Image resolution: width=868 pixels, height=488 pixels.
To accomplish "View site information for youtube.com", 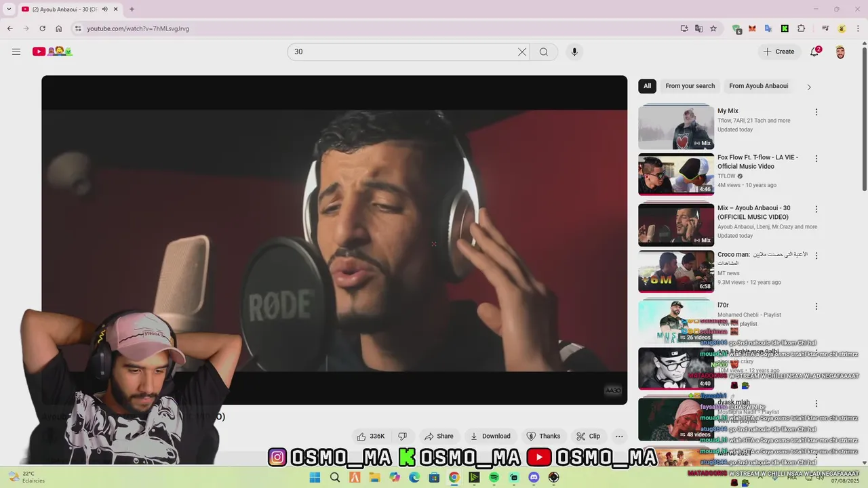I will point(78,28).
